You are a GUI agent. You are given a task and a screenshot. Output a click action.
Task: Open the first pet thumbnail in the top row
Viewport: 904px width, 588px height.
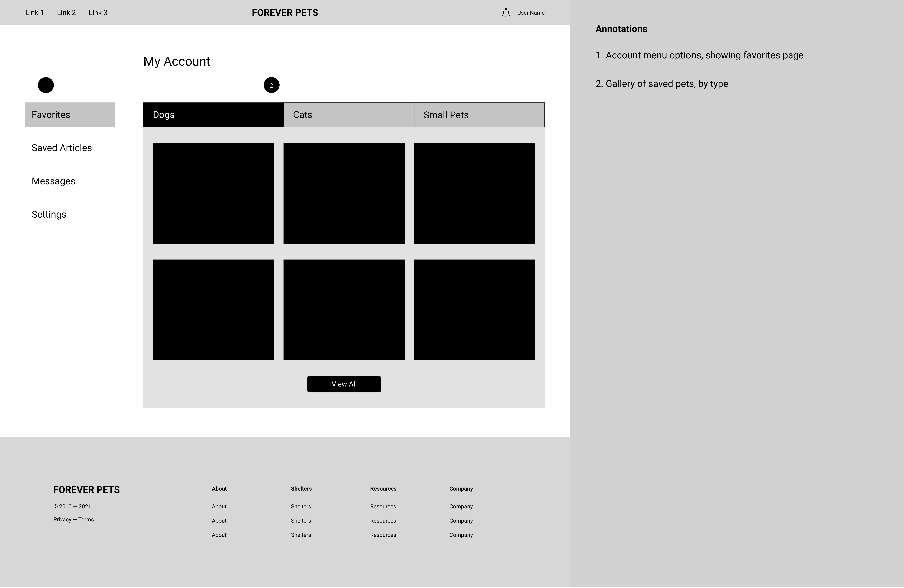213,193
